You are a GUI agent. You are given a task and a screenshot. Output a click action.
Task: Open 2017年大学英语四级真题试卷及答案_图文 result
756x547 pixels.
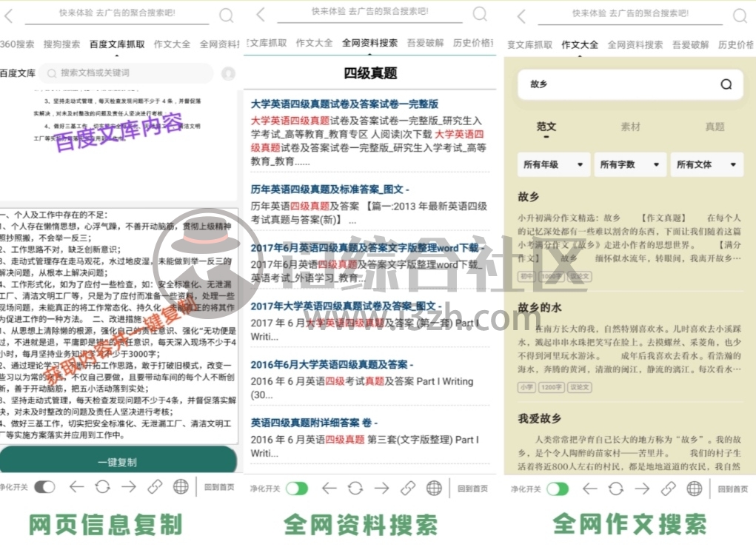[346, 306]
